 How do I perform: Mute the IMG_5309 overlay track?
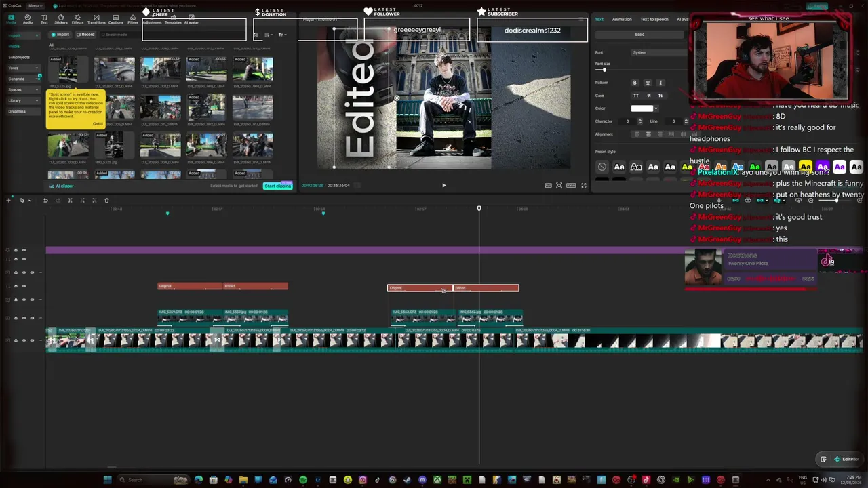(31, 317)
